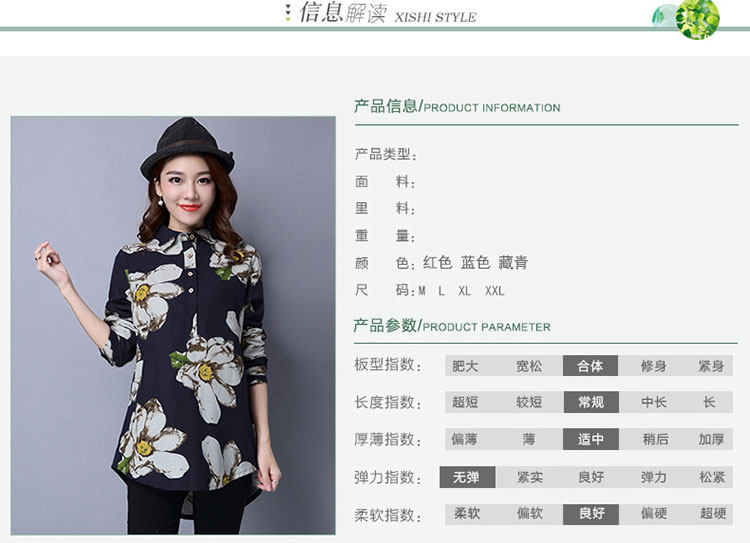Choose 修身 fit option
Image resolution: width=750 pixels, height=543 pixels.
point(654,366)
